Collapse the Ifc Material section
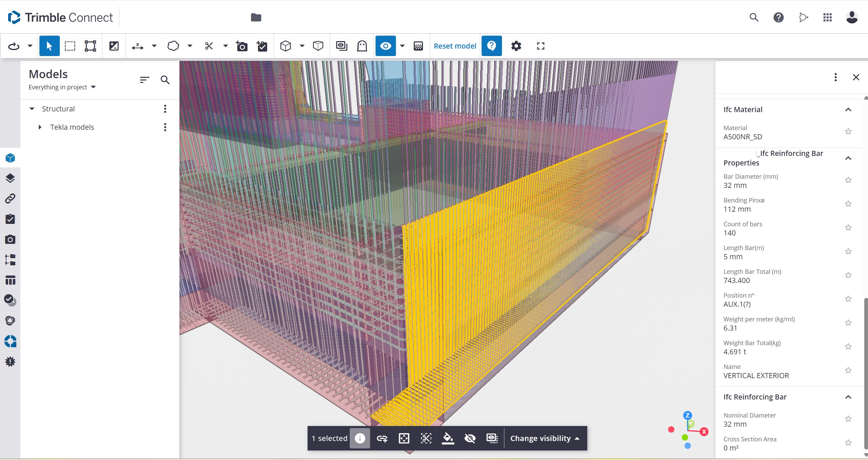This screenshot has height=460, width=868. [x=848, y=109]
